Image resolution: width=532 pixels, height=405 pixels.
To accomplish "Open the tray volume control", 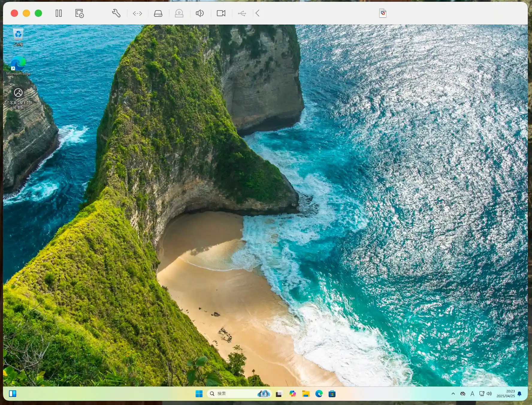I will coord(489,394).
